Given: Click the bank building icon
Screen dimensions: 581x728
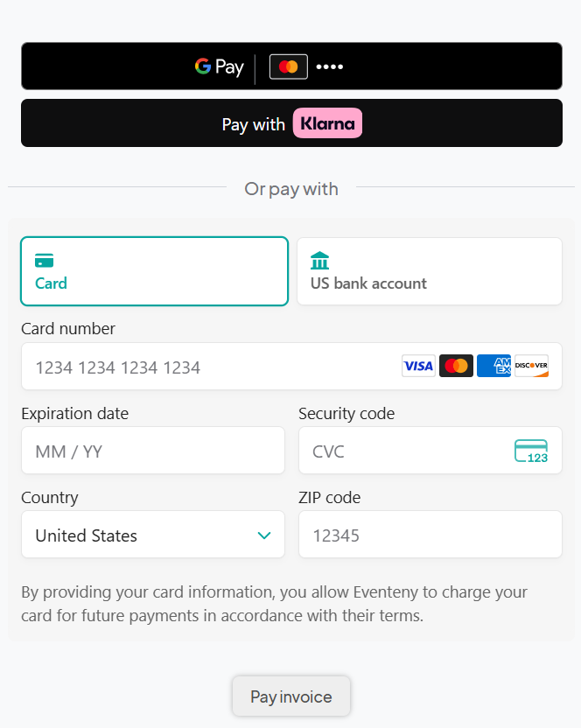Looking at the screenshot, I should [320, 260].
